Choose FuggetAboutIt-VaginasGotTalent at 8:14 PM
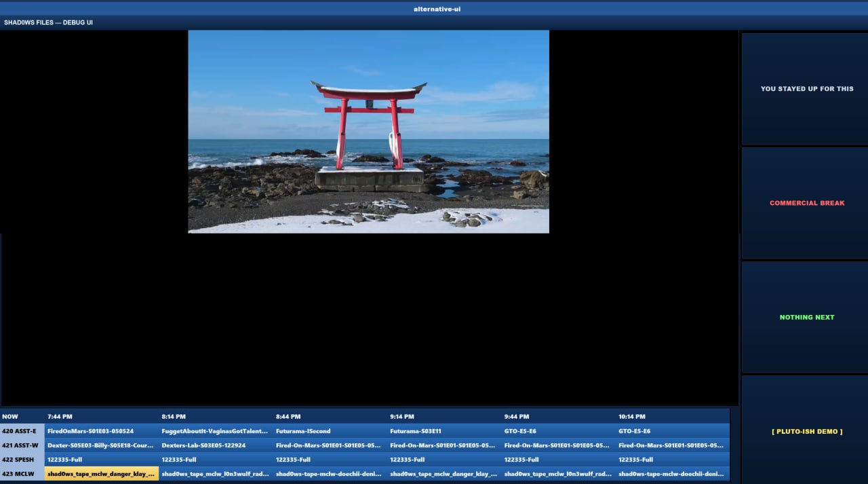868x484 pixels. pyautogui.click(x=216, y=431)
